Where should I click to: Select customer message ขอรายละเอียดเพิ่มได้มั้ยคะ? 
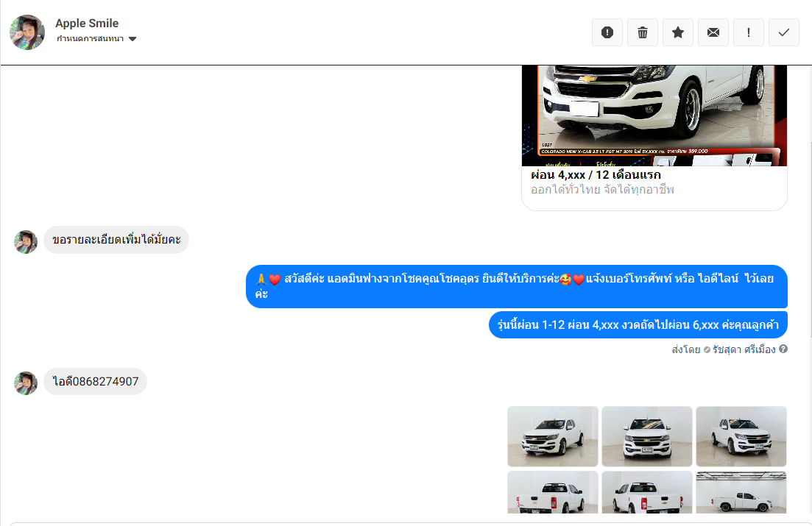pyautogui.click(x=116, y=240)
